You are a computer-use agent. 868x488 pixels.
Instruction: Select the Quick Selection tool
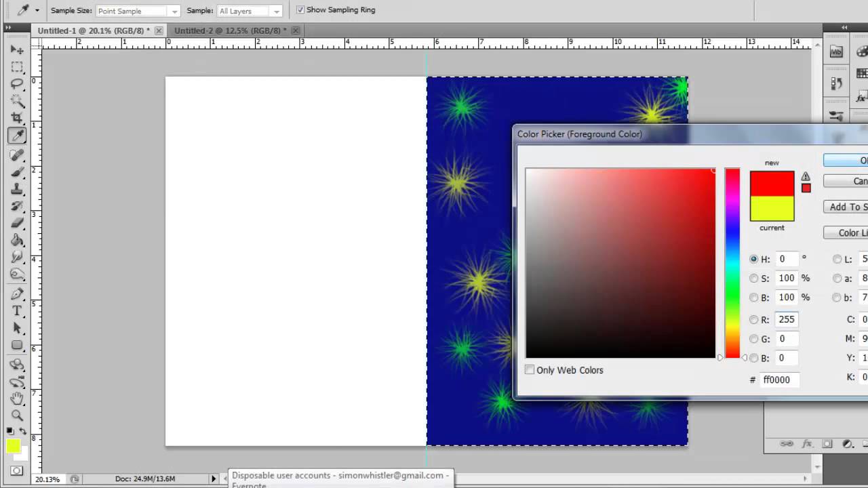[17, 101]
